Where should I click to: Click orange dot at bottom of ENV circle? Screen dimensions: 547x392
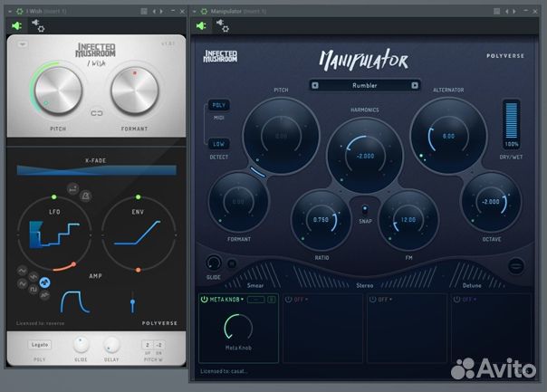click(139, 270)
